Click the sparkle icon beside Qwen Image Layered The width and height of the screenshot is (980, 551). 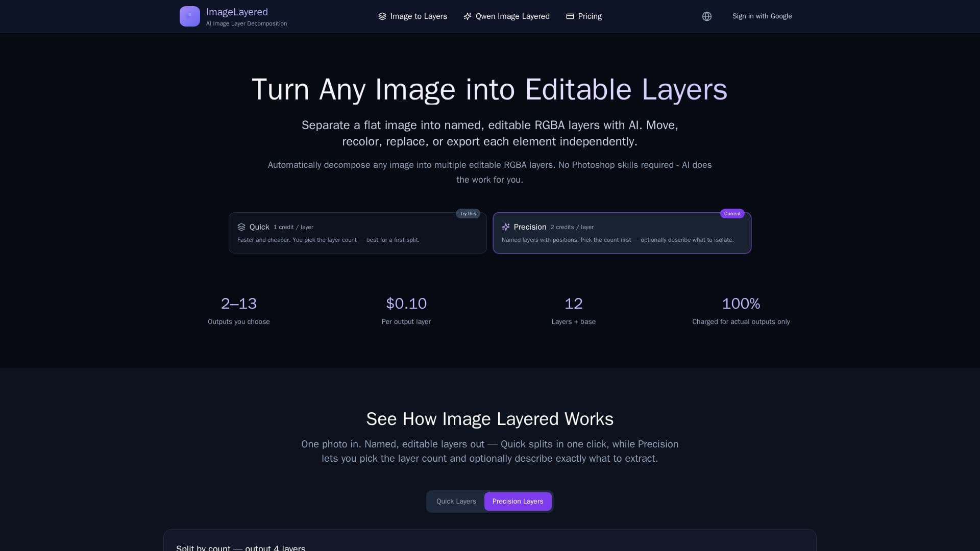(467, 16)
